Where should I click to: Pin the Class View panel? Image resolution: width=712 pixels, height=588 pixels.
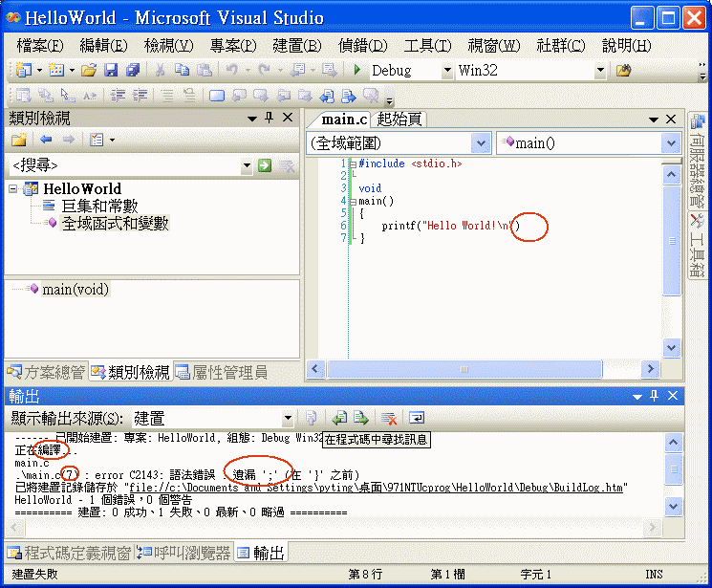pos(270,118)
